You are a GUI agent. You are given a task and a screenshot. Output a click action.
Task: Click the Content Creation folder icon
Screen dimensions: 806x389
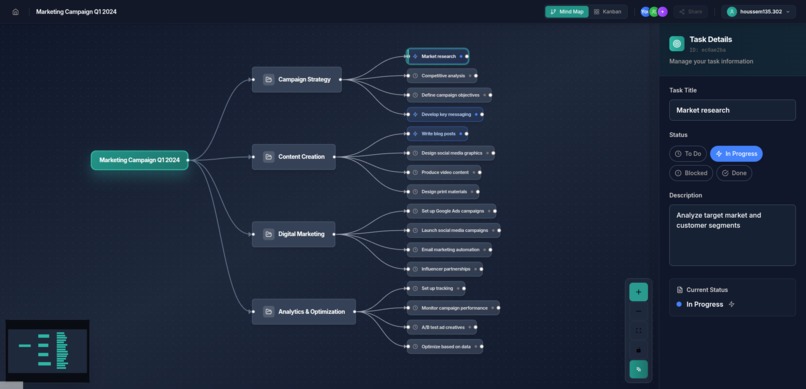(x=268, y=157)
